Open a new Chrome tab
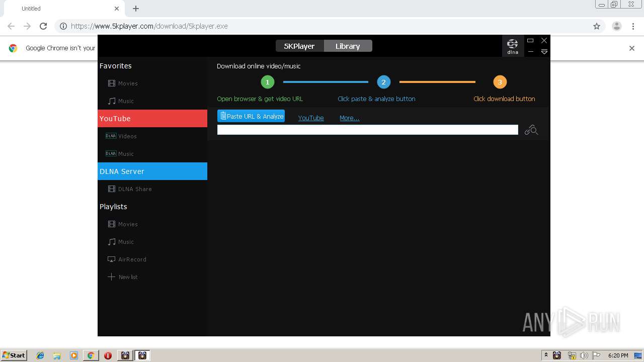This screenshot has height=362, width=644. (136, 9)
